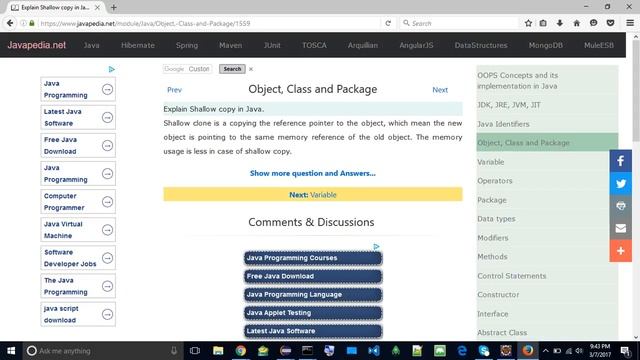Click Show more question and Answers
Screen dimensions: 640x360
(313, 173)
